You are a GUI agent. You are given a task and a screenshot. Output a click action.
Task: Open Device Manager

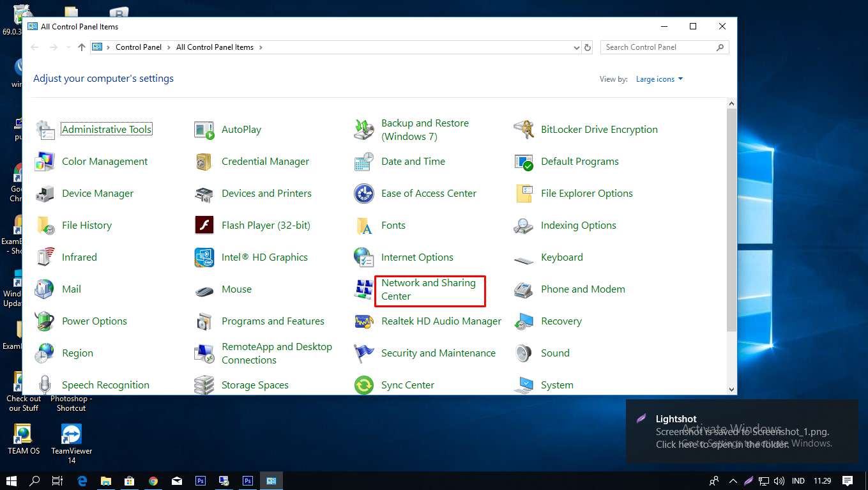point(97,193)
